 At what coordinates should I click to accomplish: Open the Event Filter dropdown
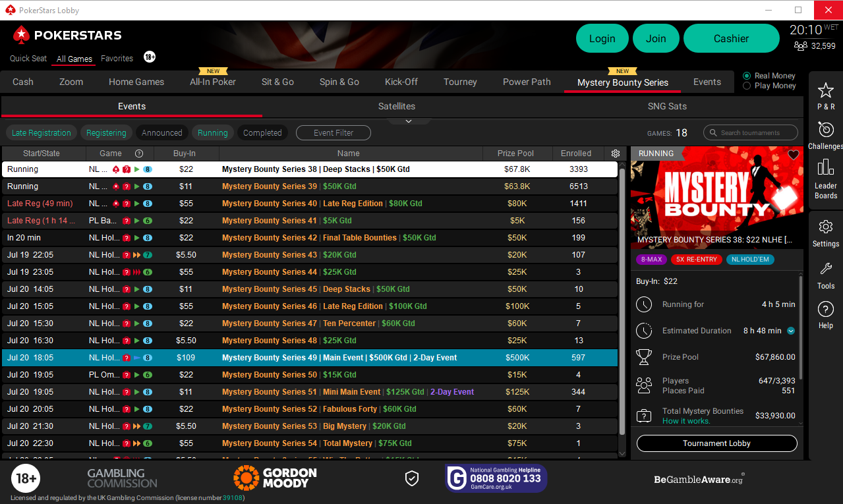[334, 132]
